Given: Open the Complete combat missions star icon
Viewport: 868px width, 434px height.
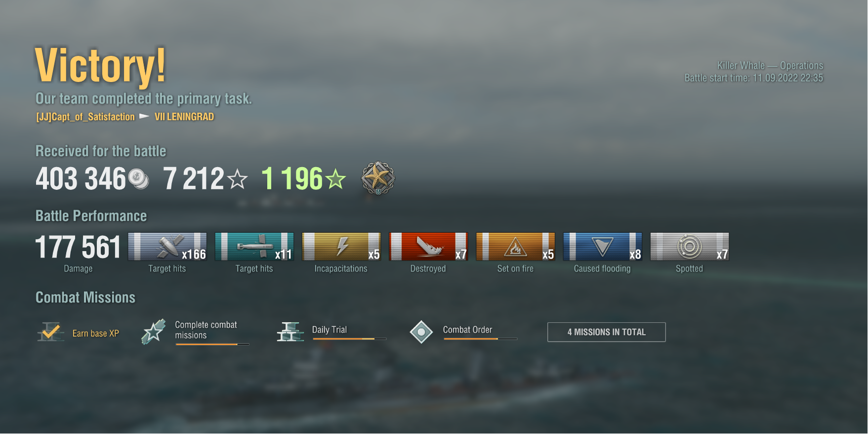Looking at the screenshot, I should [x=154, y=331].
